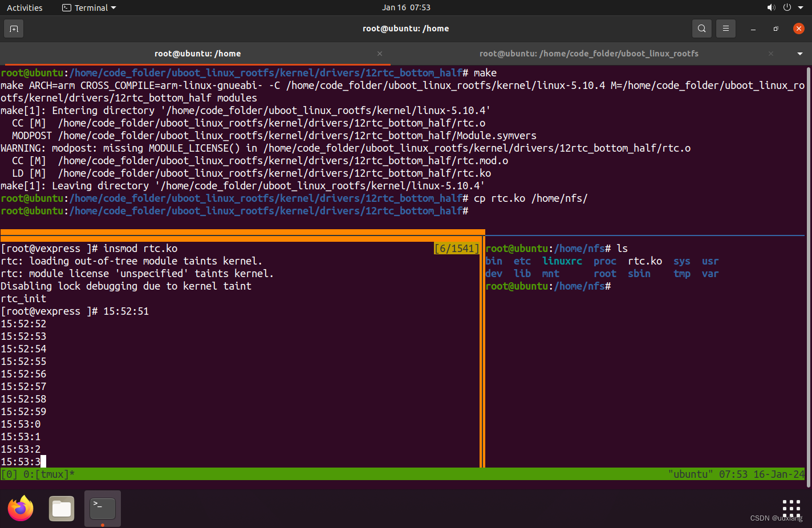812x528 pixels.
Task: Switch to the uboot_linux_rootfs tab
Action: tap(588, 54)
